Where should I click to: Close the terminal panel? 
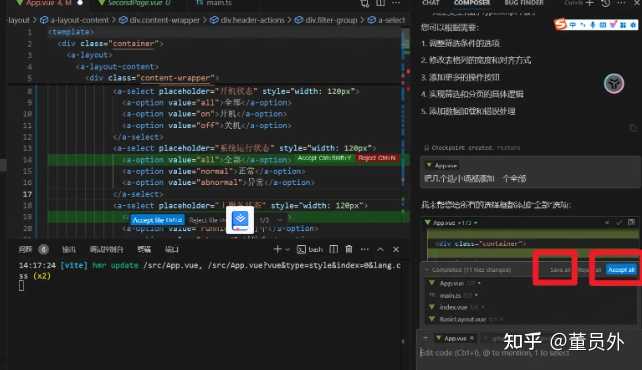tap(396, 249)
